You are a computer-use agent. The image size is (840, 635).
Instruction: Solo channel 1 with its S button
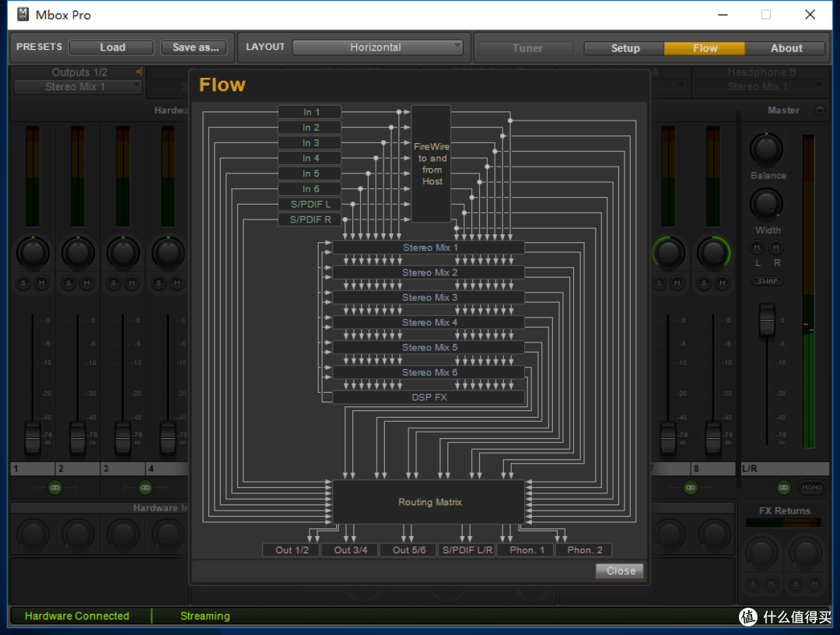tap(23, 283)
